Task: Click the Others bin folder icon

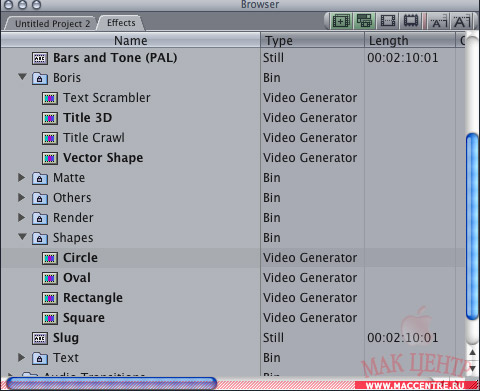Action: [40, 198]
